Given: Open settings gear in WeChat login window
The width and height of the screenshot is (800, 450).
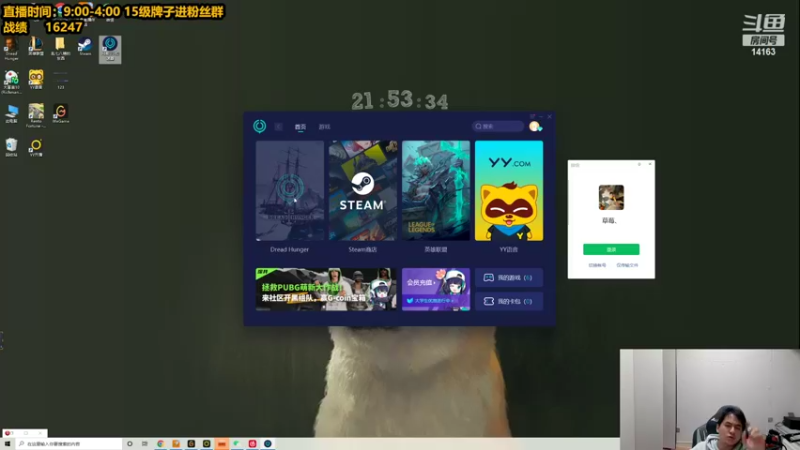Looking at the screenshot, I should pos(639,164).
